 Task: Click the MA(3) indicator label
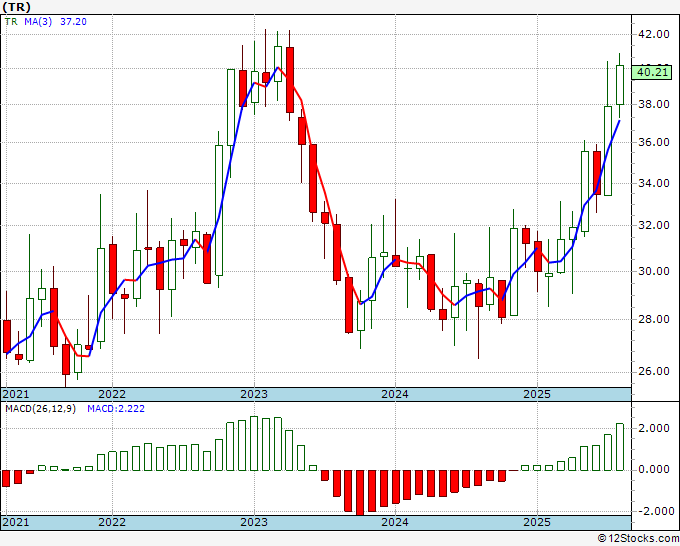38,22
